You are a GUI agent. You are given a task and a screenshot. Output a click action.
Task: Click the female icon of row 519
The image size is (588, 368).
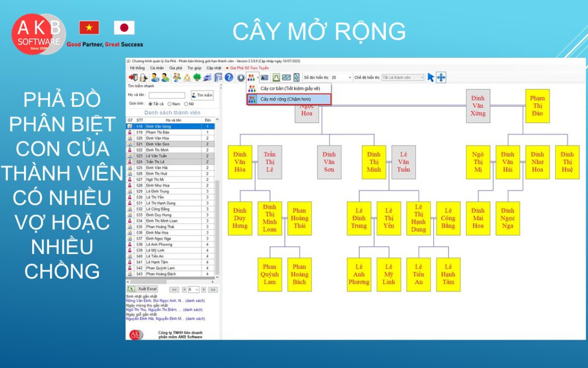click(x=130, y=132)
